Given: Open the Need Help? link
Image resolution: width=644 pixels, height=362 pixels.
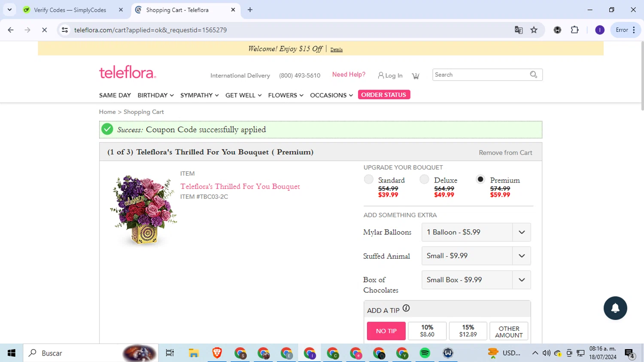Looking at the screenshot, I should point(349,75).
